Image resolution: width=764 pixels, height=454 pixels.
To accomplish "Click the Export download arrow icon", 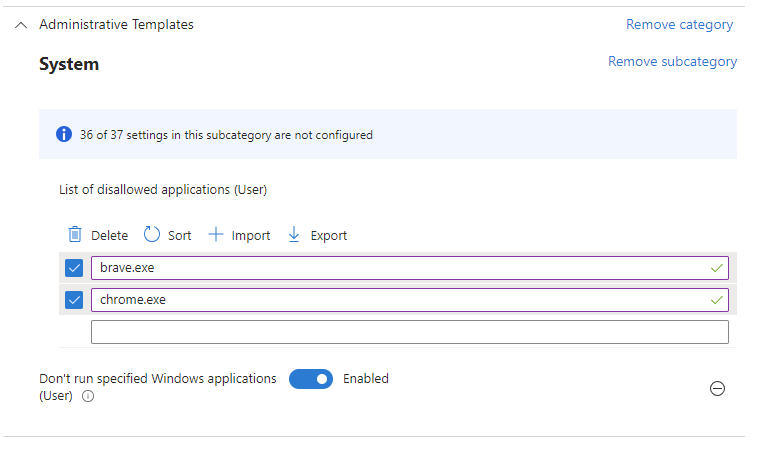I will pyautogui.click(x=294, y=235).
